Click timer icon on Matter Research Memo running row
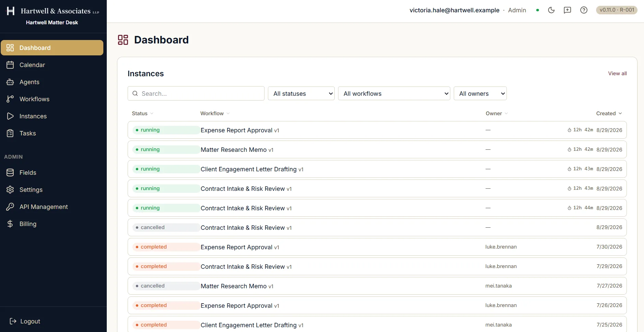This screenshot has width=644, height=332. (569, 149)
